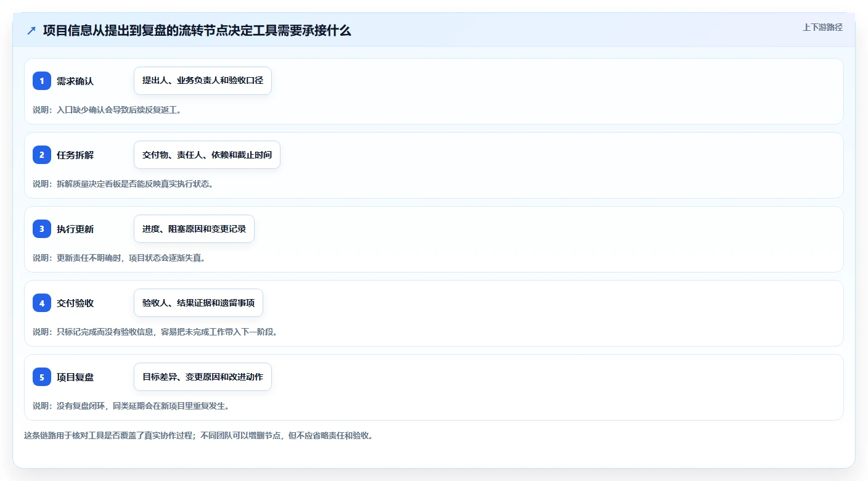Click the 验收人、结果证据和遗留事项 chip
Screen dimensions: 868x481
pyautogui.click(x=199, y=303)
